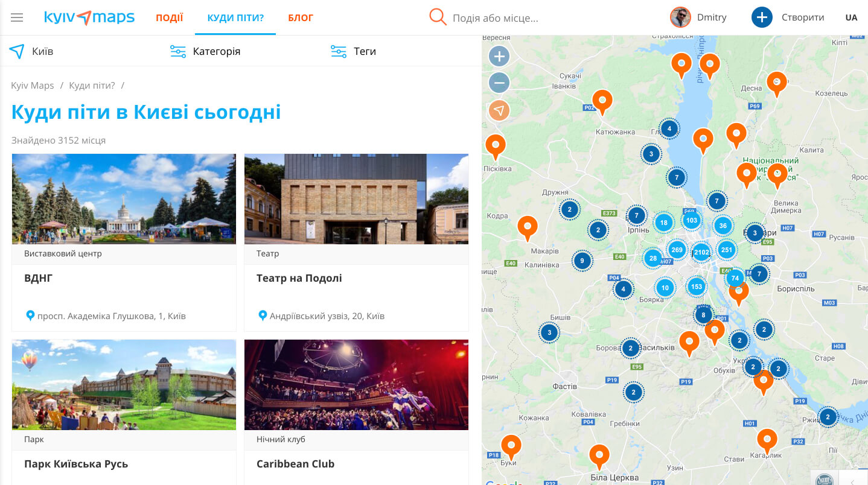Screen dimensions: 868x485
Task: Open the Київ city selector
Action: (44, 51)
